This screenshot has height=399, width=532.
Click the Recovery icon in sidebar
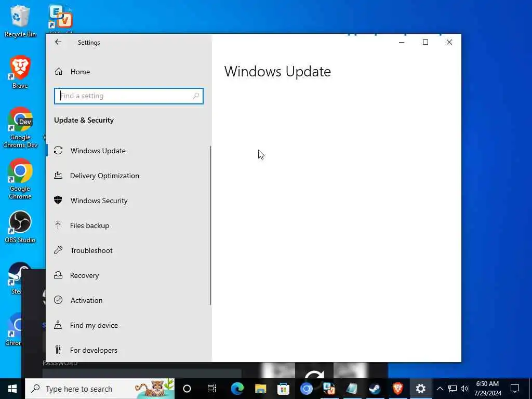58,275
